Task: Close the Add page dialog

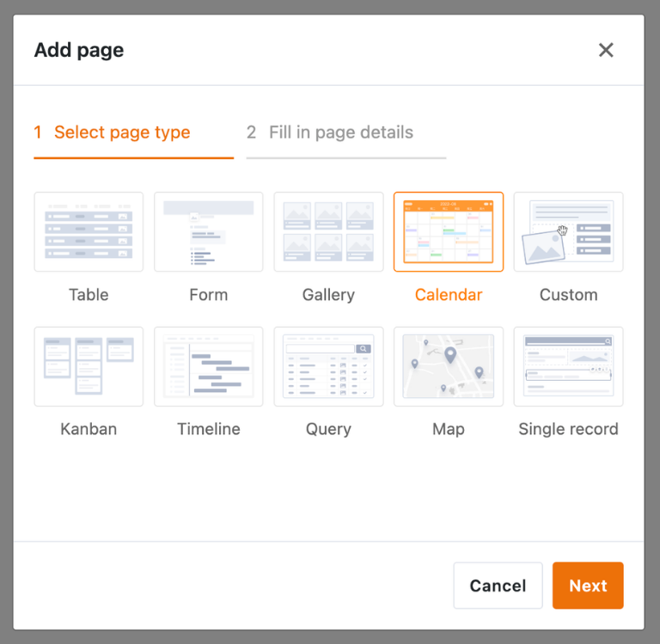Action: coord(606,50)
